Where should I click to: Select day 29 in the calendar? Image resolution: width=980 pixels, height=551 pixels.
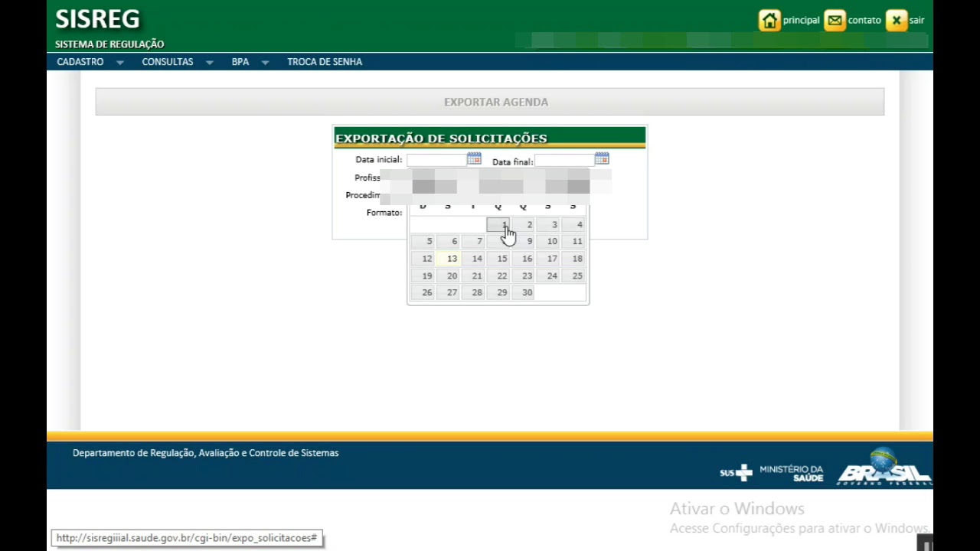(x=498, y=292)
